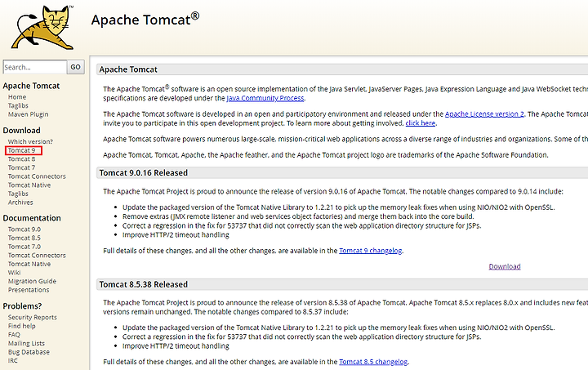Open the Wiki link
The image size is (588, 370).
point(14,272)
